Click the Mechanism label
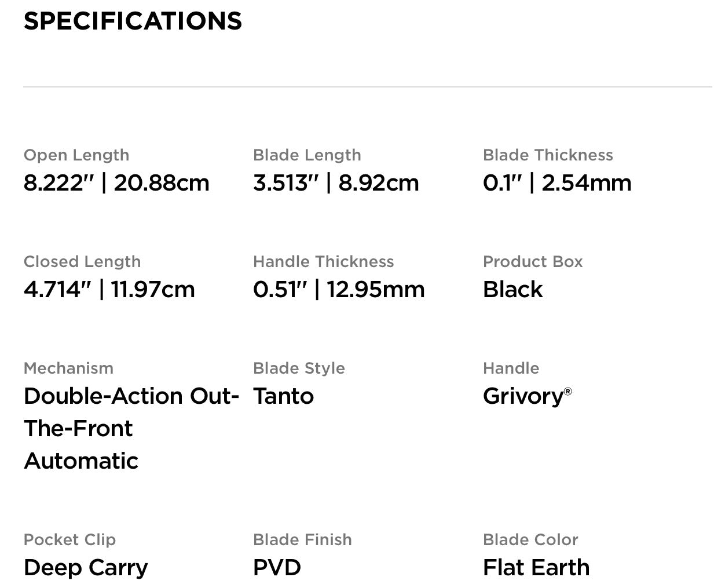Image resolution: width=725 pixels, height=588 pixels. [x=68, y=368]
